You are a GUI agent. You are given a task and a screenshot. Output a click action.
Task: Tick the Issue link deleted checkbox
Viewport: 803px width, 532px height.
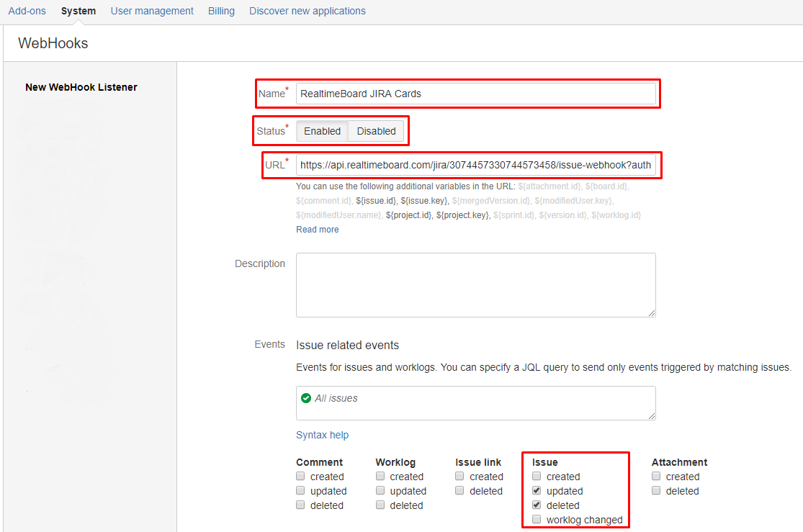pos(460,491)
